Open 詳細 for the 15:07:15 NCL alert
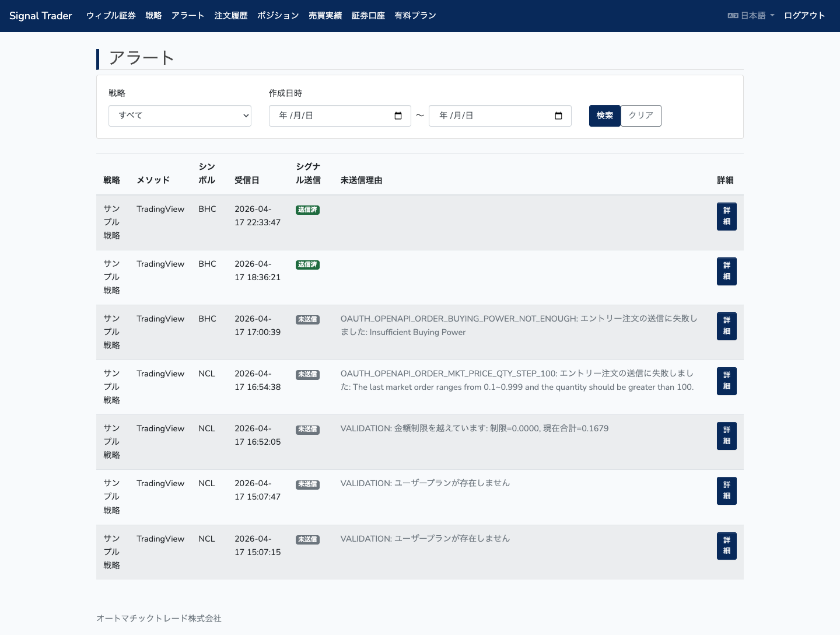The width and height of the screenshot is (840, 635). tap(727, 546)
